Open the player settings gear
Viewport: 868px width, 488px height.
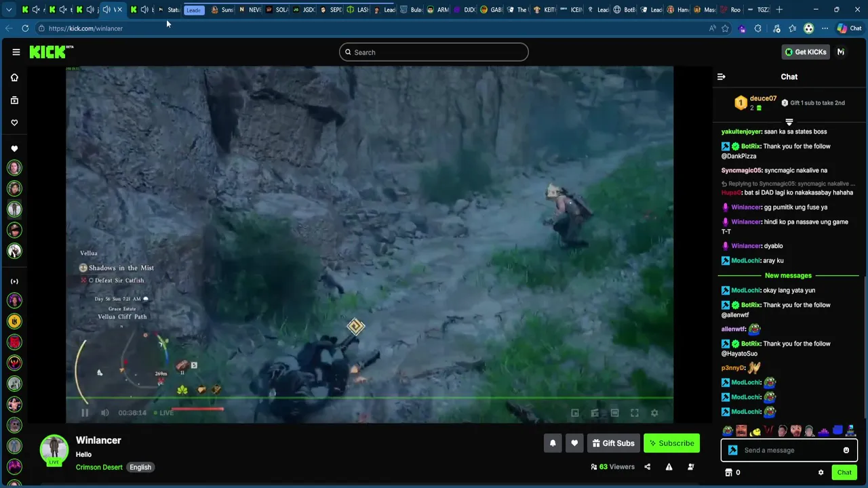click(x=654, y=413)
